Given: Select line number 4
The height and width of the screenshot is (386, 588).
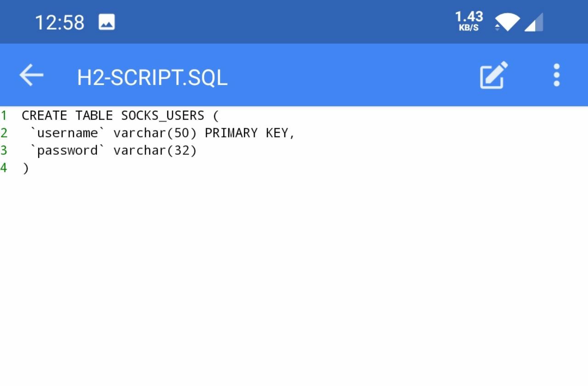Looking at the screenshot, I should coord(4,168).
